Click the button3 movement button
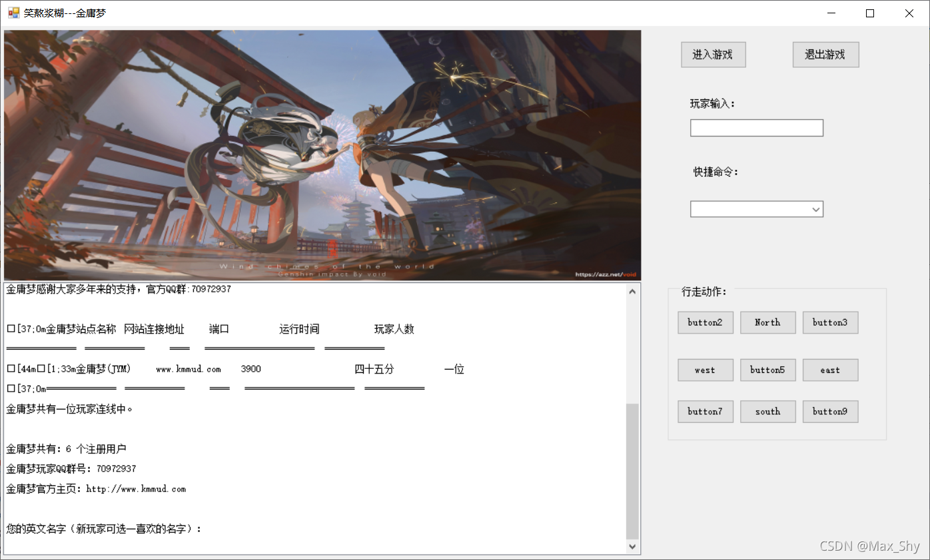Image resolution: width=930 pixels, height=560 pixels. click(830, 322)
